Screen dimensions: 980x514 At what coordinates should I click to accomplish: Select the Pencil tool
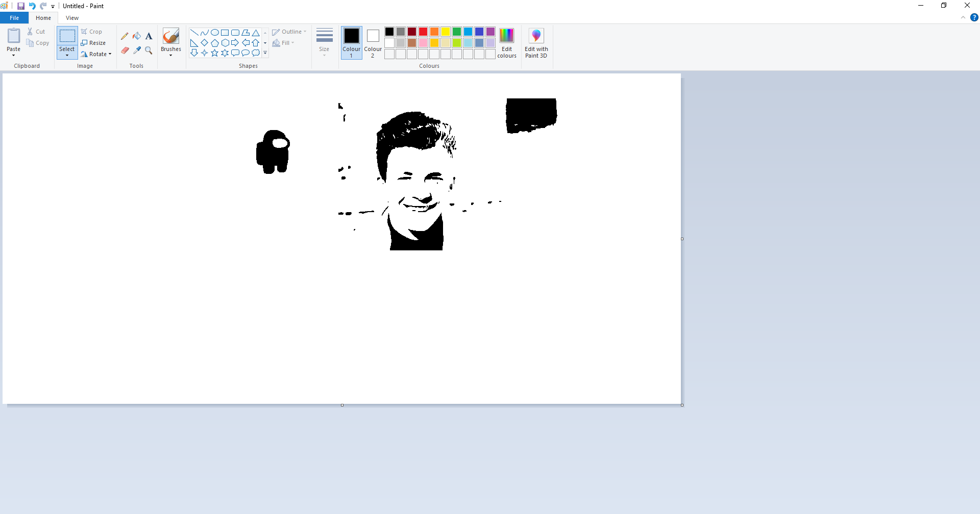(x=125, y=36)
